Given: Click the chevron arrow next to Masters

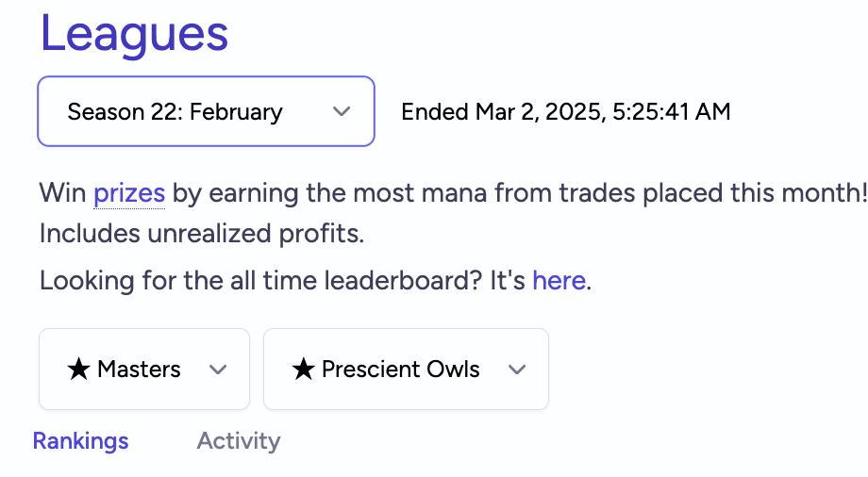Looking at the screenshot, I should pos(218,370).
